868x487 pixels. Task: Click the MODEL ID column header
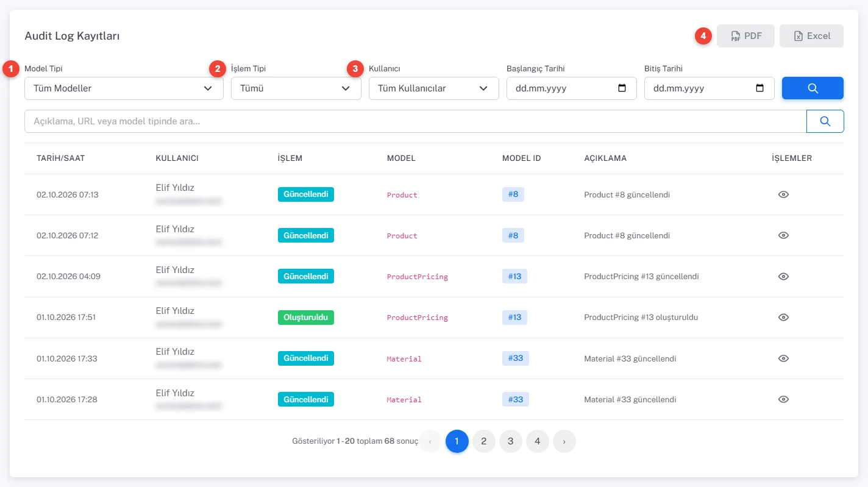[522, 158]
